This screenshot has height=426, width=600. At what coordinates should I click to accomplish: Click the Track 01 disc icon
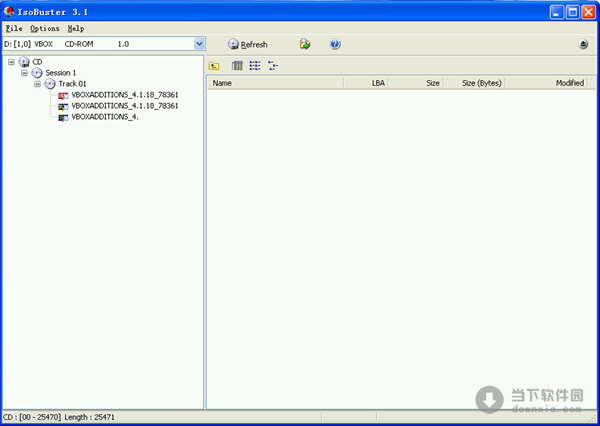(x=50, y=84)
